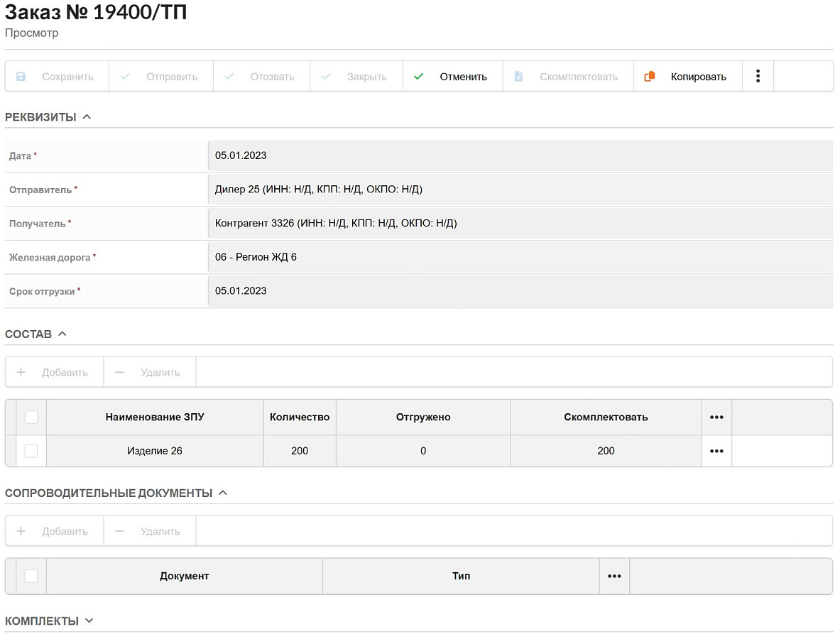The image size is (840, 639).
Task: Click the document icon beside Скомплектовать
Action: coord(518,77)
